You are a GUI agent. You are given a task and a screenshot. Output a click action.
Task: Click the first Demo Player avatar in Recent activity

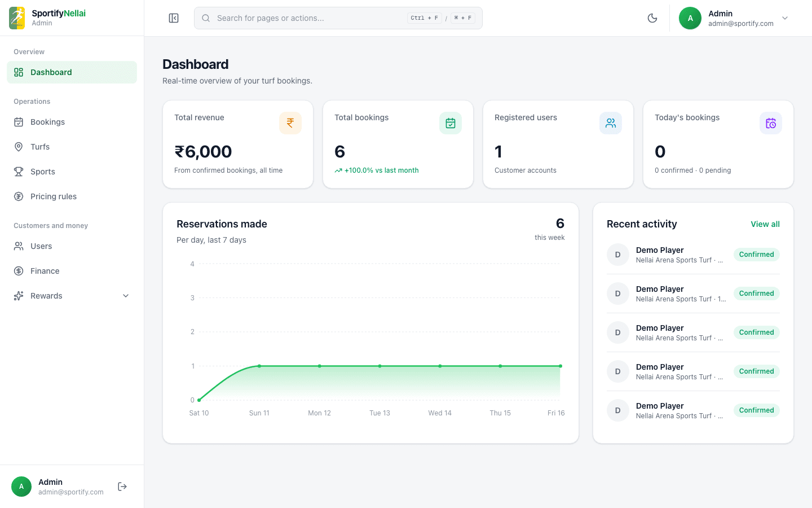point(618,255)
